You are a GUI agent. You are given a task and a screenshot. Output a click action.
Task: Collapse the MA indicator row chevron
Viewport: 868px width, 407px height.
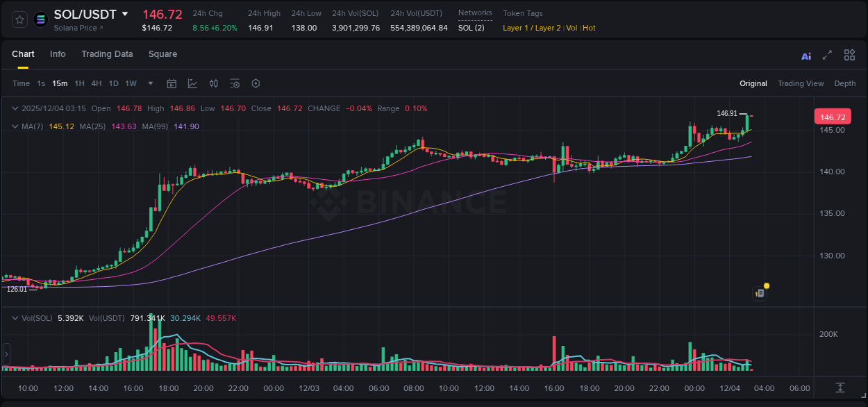[15, 126]
